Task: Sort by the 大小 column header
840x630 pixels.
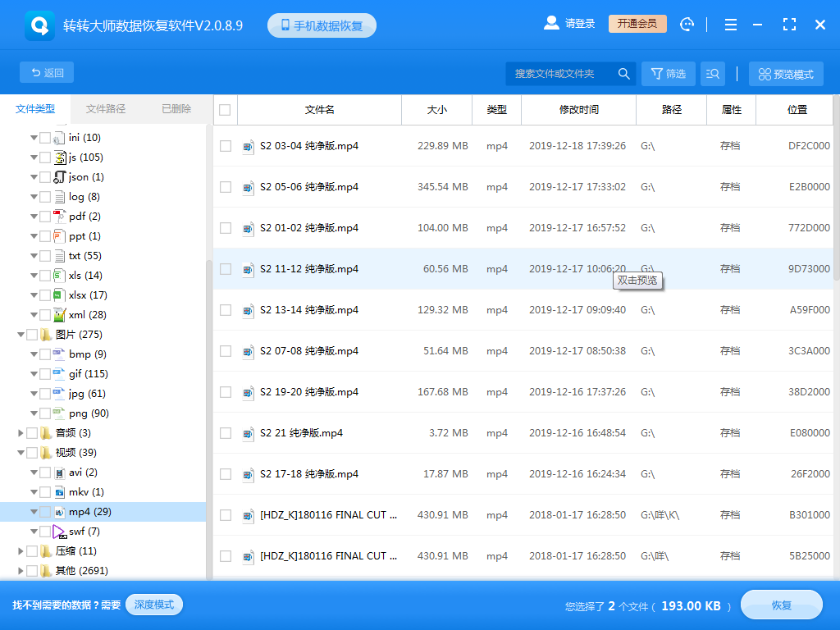Action: click(436, 110)
